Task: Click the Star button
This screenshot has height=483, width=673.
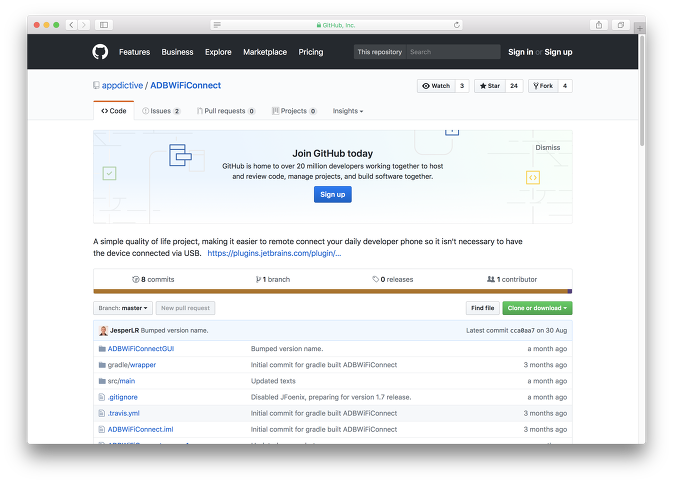Action: 490,86
